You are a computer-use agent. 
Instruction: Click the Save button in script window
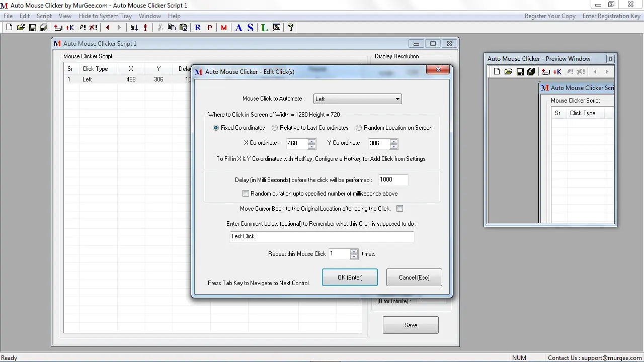coord(411,325)
